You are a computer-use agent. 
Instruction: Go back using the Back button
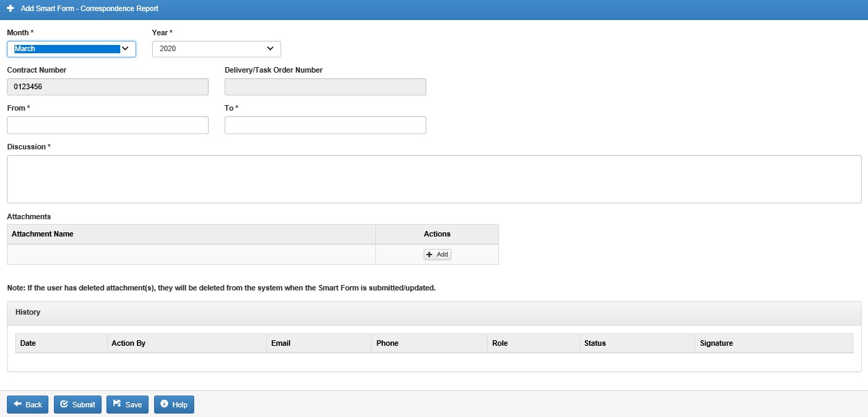(28, 405)
